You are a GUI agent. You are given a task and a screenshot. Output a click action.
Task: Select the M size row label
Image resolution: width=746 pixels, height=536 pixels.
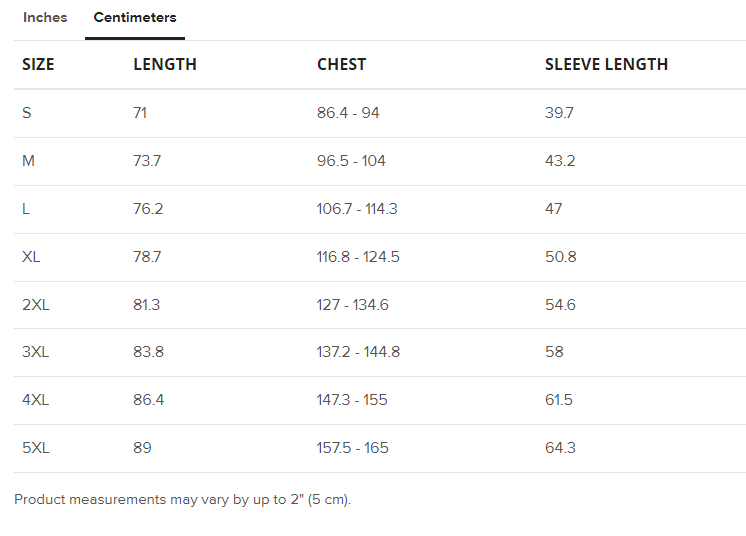click(x=28, y=161)
